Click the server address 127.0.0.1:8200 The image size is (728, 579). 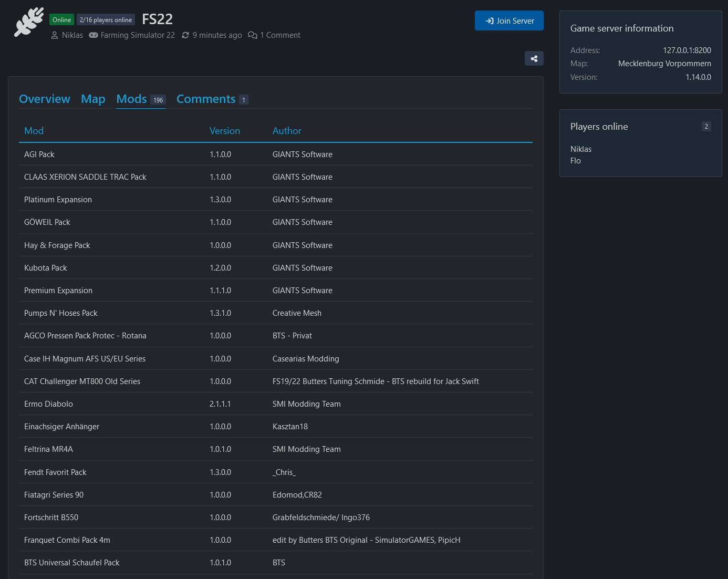tap(687, 50)
